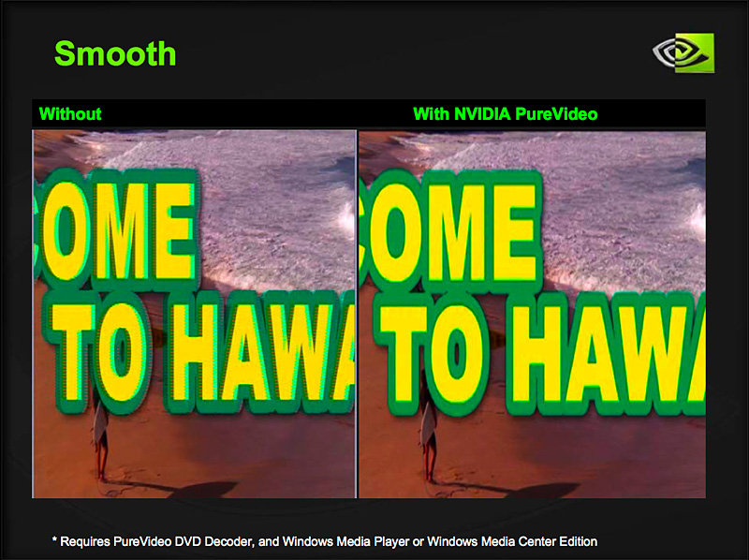Click the NVIDIA eye logo icon
The image size is (749, 560).
(683, 52)
